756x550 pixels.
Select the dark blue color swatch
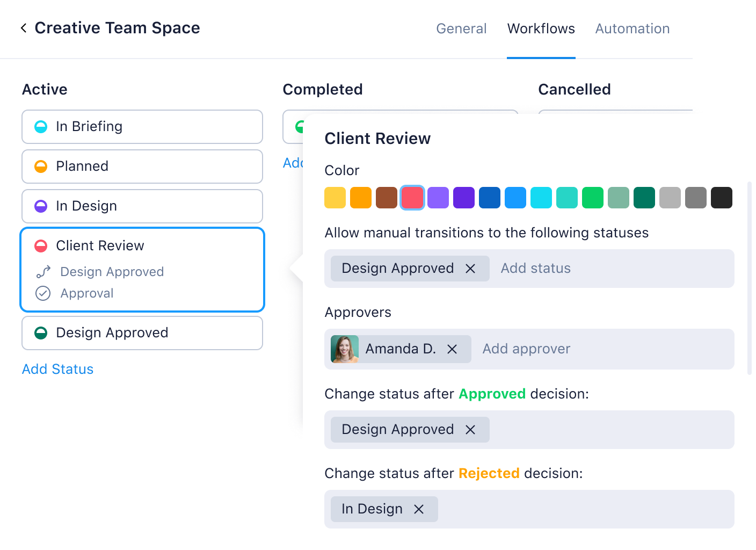(x=489, y=197)
